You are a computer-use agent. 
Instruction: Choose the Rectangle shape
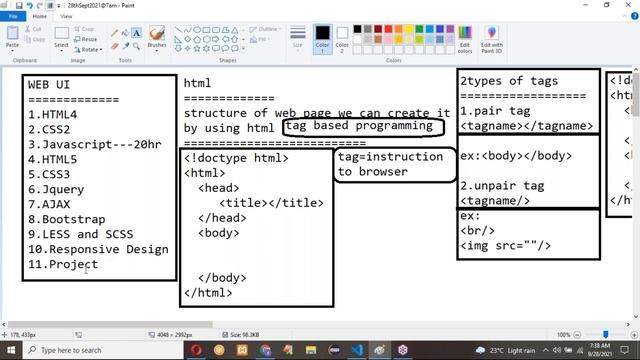207,30
